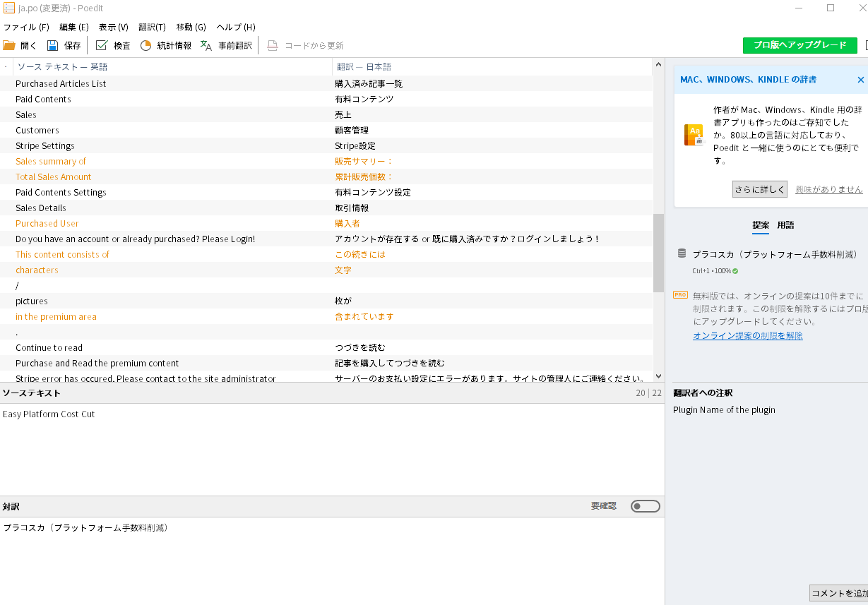Select the 'Continue to read' row

pos(326,347)
